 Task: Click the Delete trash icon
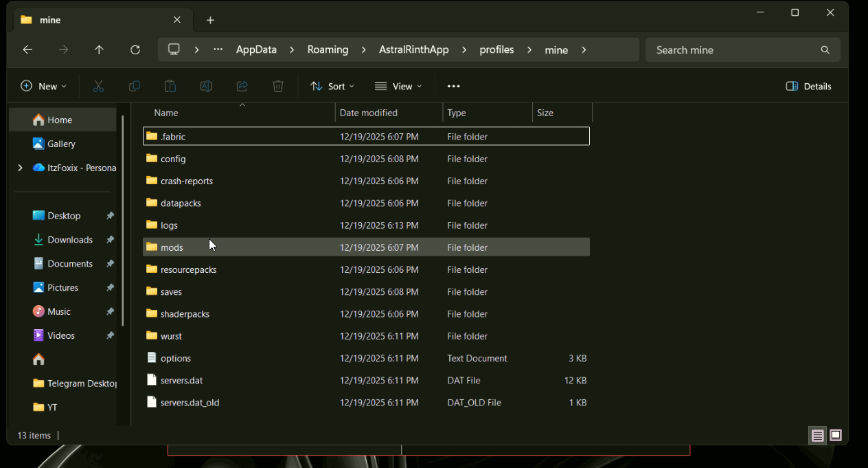(278, 86)
